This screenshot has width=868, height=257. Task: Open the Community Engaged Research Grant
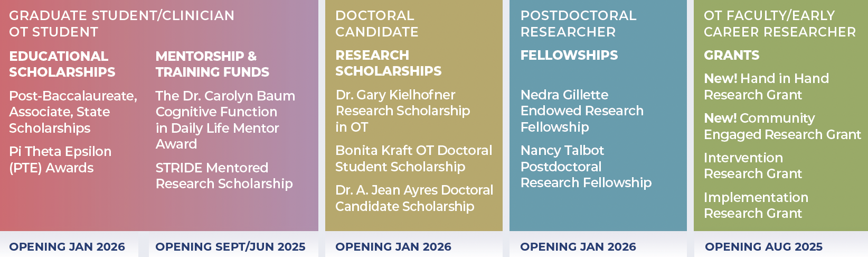point(782,126)
